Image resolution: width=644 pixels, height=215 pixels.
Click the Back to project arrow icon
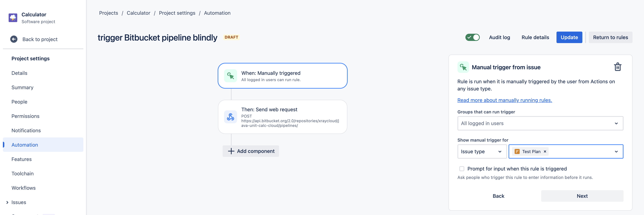point(14,39)
